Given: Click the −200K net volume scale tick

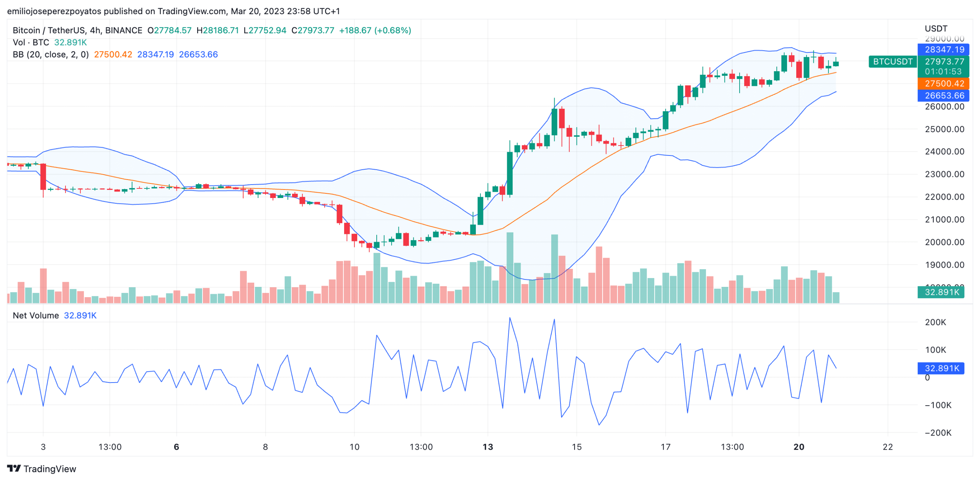Looking at the screenshot, I should tap(938, 433).
